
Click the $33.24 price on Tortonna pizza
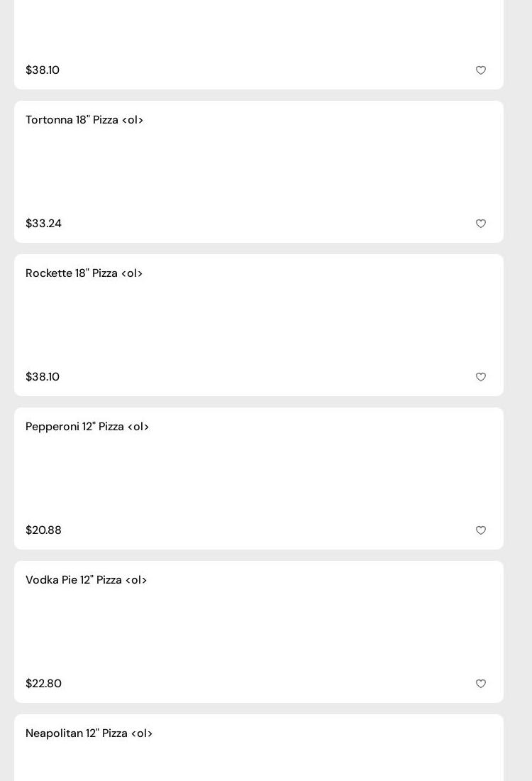[x=43, y=224]
